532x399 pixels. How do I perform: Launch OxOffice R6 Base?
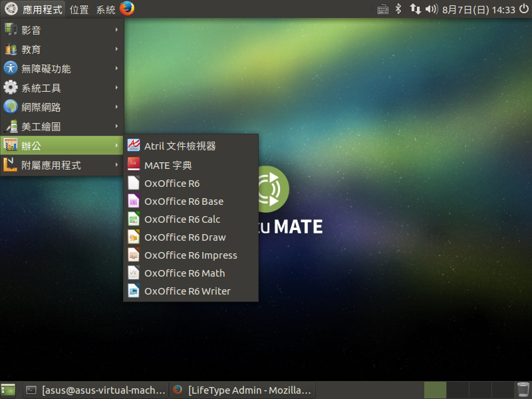(191, 201)
